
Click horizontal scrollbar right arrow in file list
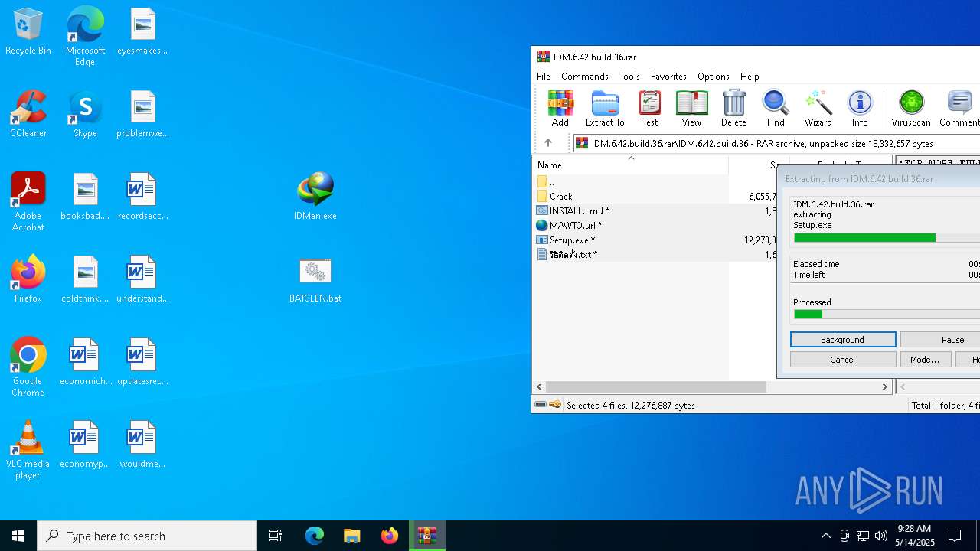885,387
